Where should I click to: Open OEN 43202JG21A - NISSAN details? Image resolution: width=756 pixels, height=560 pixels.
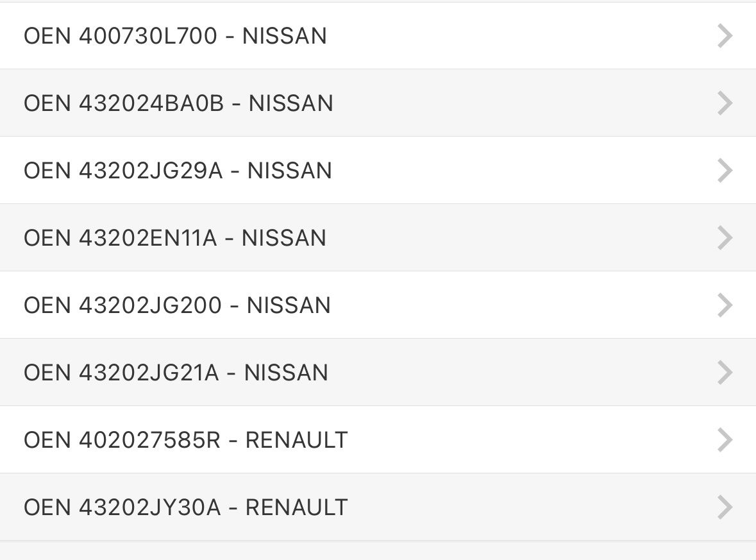(x=176, y=373)
